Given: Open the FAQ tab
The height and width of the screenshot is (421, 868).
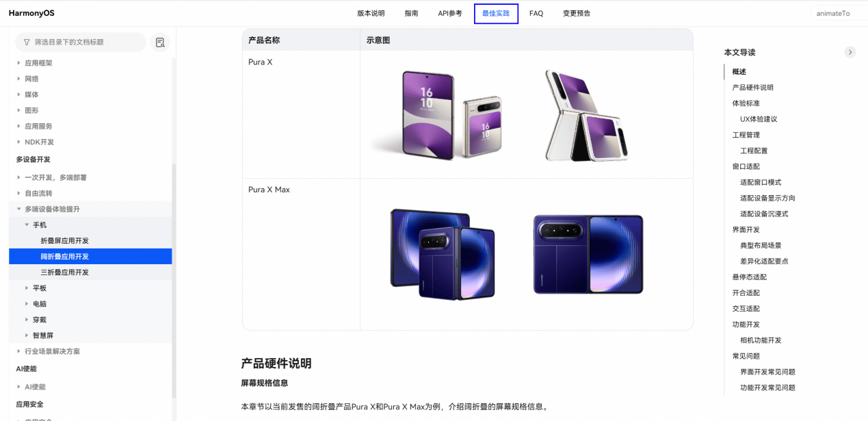Looking at the screenshot, I should (536, 14).
